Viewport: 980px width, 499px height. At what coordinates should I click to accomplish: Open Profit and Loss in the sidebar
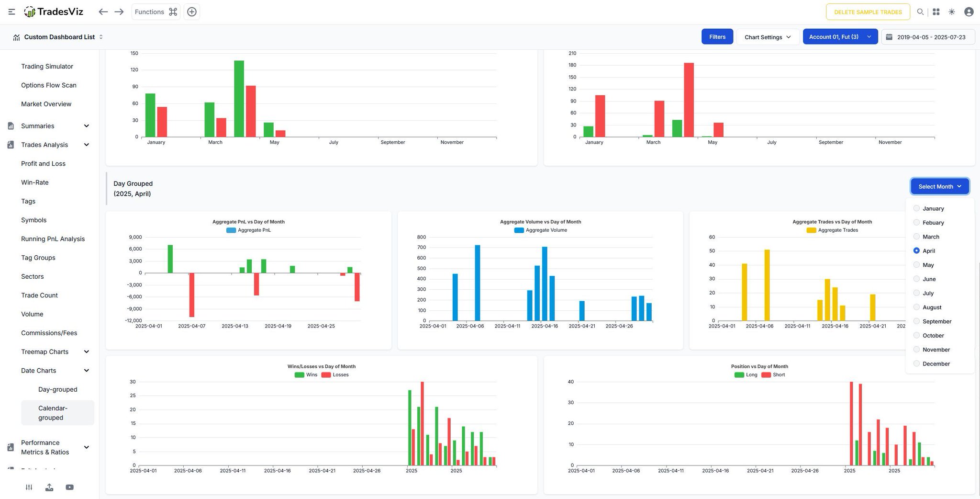(x=43, y=163)
